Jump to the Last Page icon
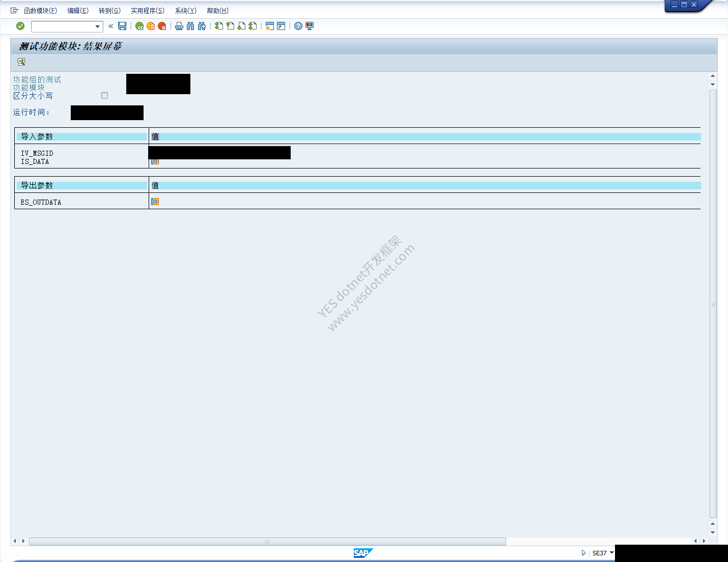Viewport: 728px width, 562px height. (x=253, y=26)
